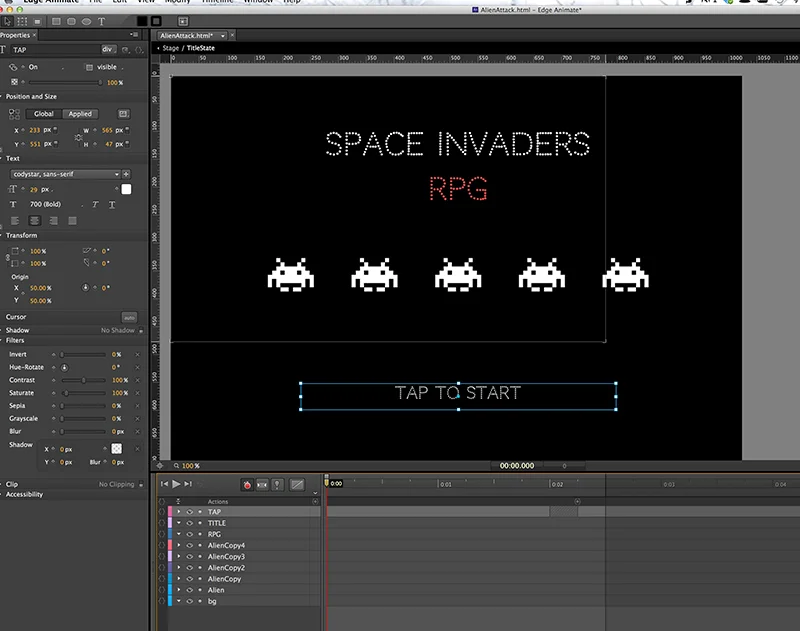Toggle Auto-Keyframe mode stopwatch
Image resolution: width=800 pixels, height=631 pixels.
point(247,485)
